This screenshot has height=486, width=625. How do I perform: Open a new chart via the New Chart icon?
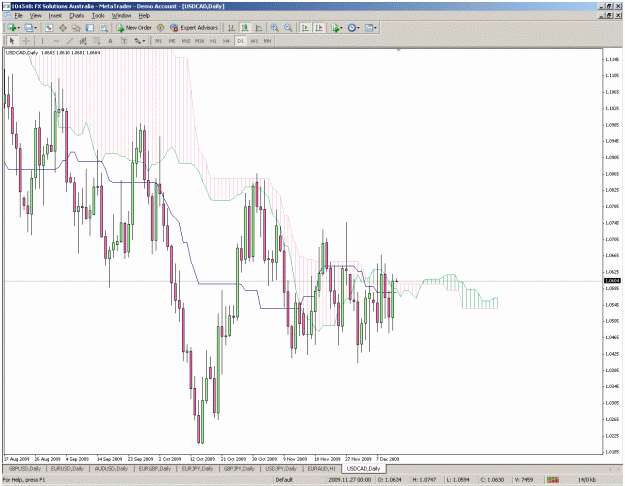(12, 28)
